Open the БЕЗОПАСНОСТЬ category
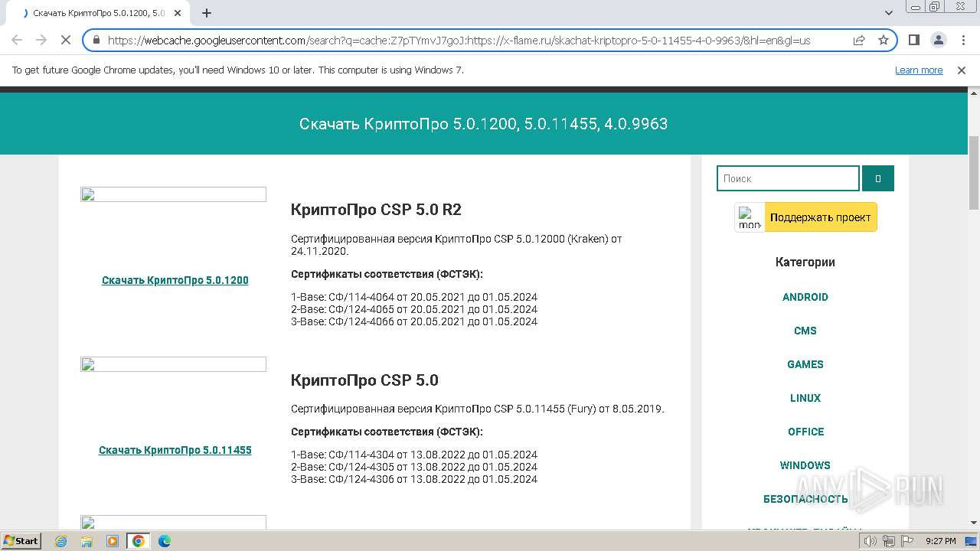The height and width of the screenshot is (551, 980). [805, 499]
